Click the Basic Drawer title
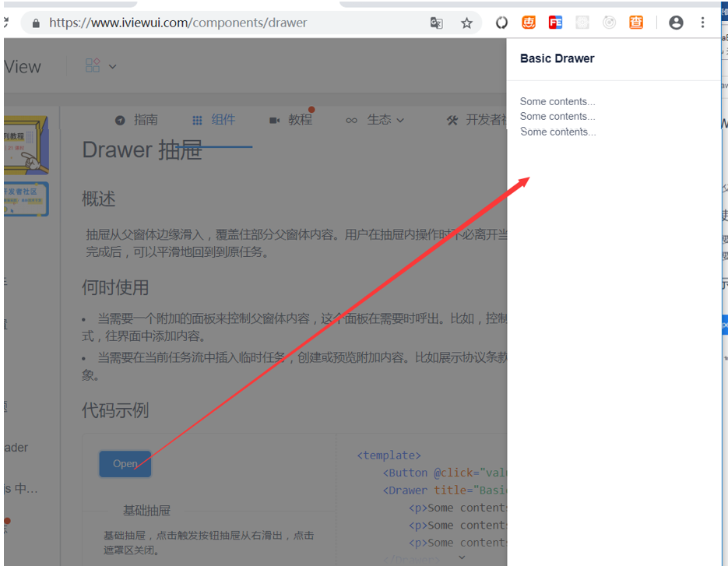Viewport: 728px width, 566px height. (557, 58)
